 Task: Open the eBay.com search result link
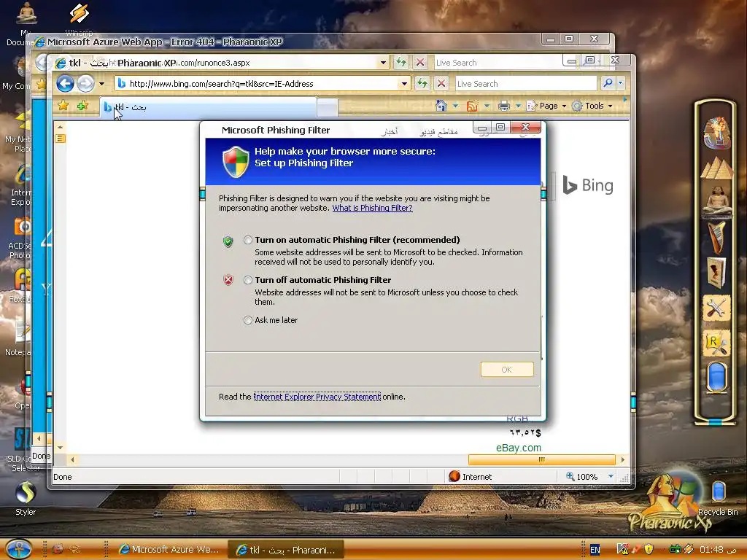pyautogui.click(x=519, y=448)
